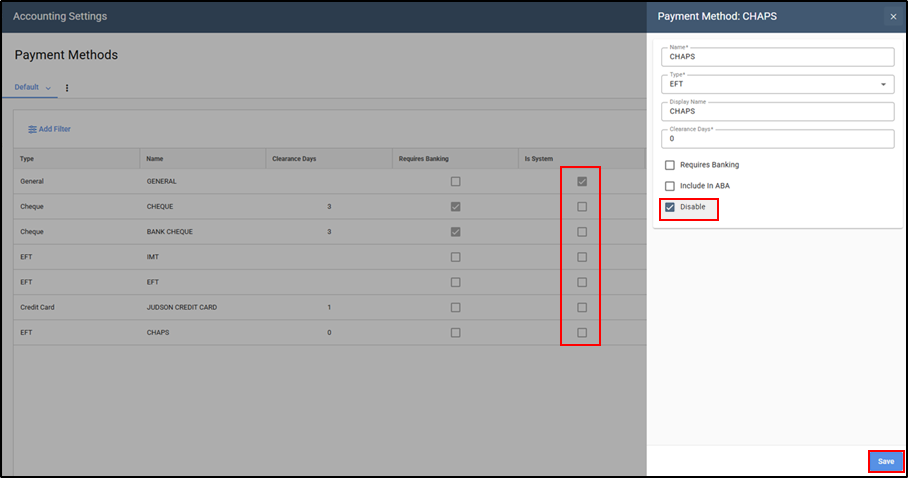908x478 pixels.
Task: Toggle Is System checkbox for GENERAL row
Action: point(582,181)
